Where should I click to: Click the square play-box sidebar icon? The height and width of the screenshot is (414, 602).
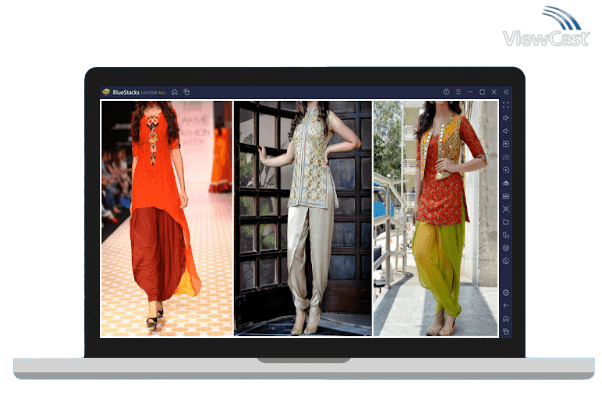tap(506, 144)
